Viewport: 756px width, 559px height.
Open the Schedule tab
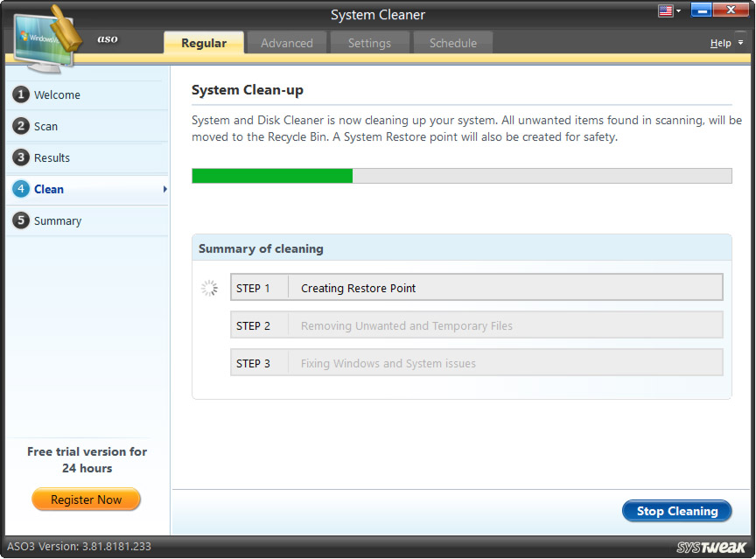(452, 42)
